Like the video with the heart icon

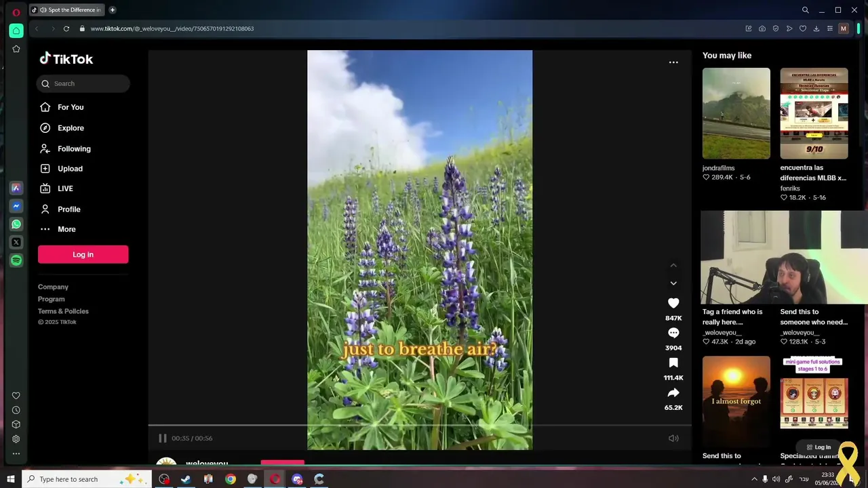point(673,303)
